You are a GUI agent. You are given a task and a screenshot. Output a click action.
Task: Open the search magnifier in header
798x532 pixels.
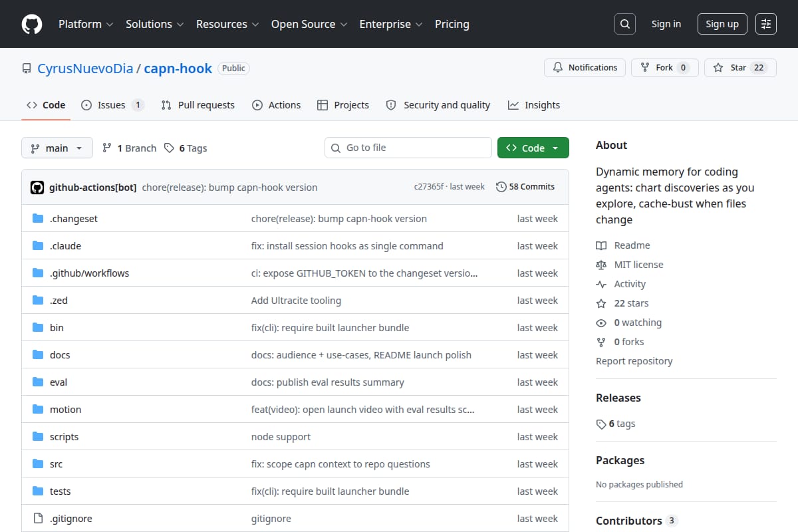[624, 24]
